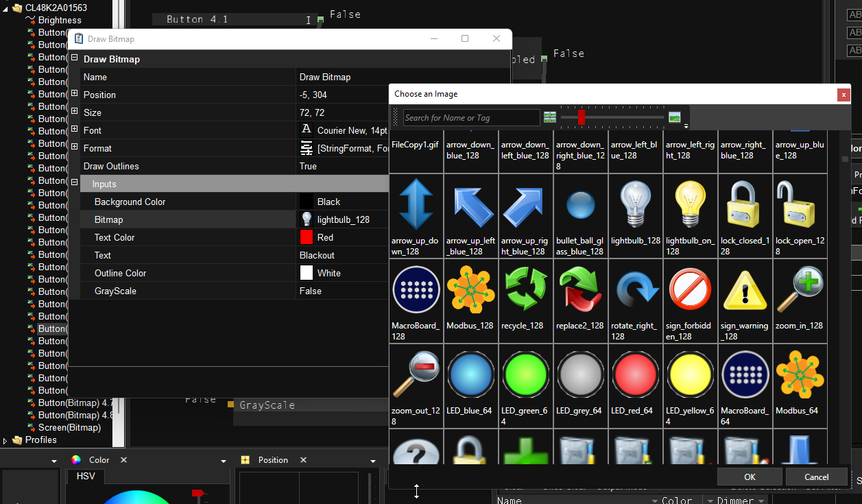The image size is (862, 504).
Task: Switch to the HSV tab
Action: click(86, 477)
